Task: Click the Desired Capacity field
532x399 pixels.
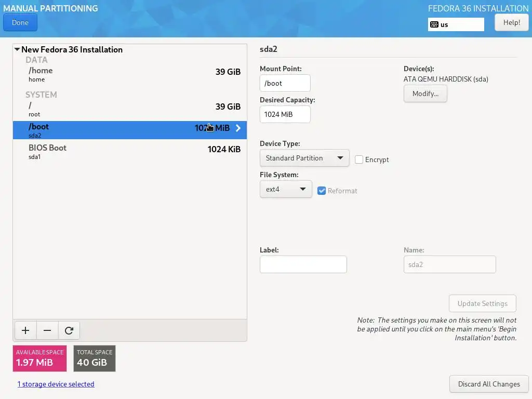Action: pos(285,114)
